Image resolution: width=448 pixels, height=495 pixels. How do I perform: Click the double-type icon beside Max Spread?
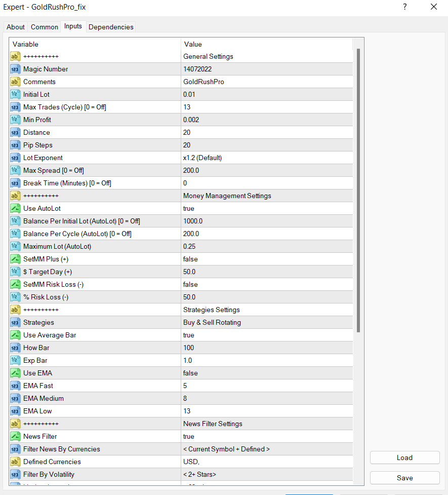tap(15, 170)
